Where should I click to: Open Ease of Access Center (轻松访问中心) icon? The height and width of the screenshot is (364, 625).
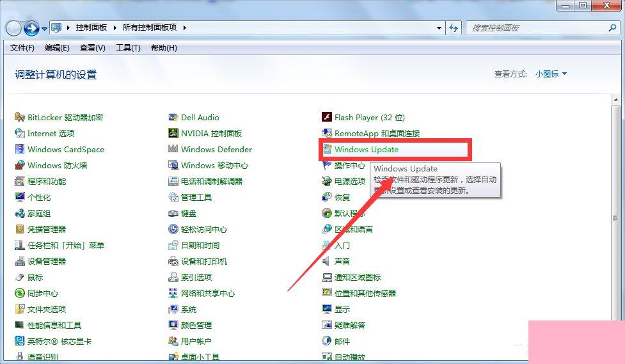(173, 229)
